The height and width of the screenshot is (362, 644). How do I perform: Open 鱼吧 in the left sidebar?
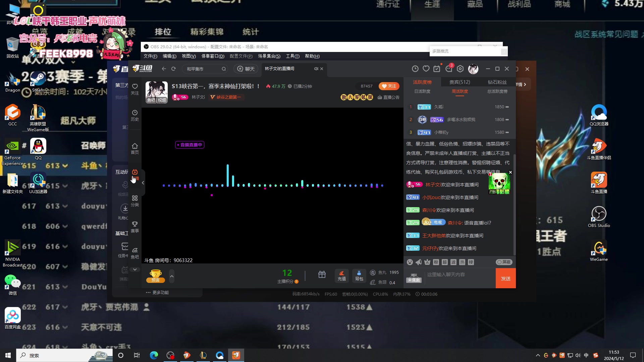135,253
